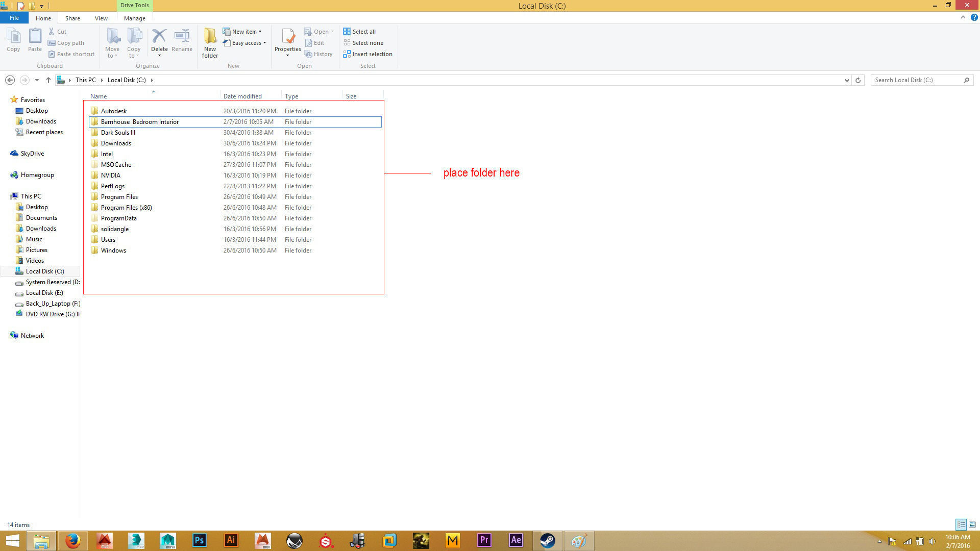This screenshot has width=980, height=551.
Task: Switch to the View ribbon tab
Action: coord(101,18)
